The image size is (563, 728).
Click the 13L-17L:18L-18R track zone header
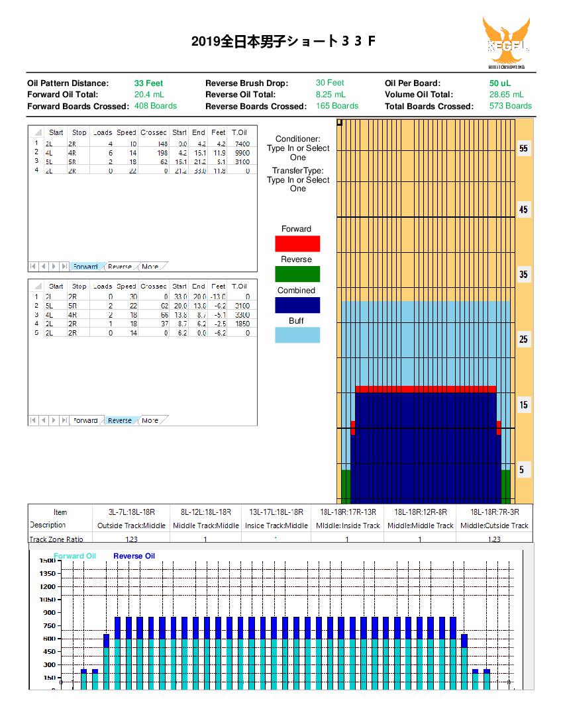coord(276,512)
